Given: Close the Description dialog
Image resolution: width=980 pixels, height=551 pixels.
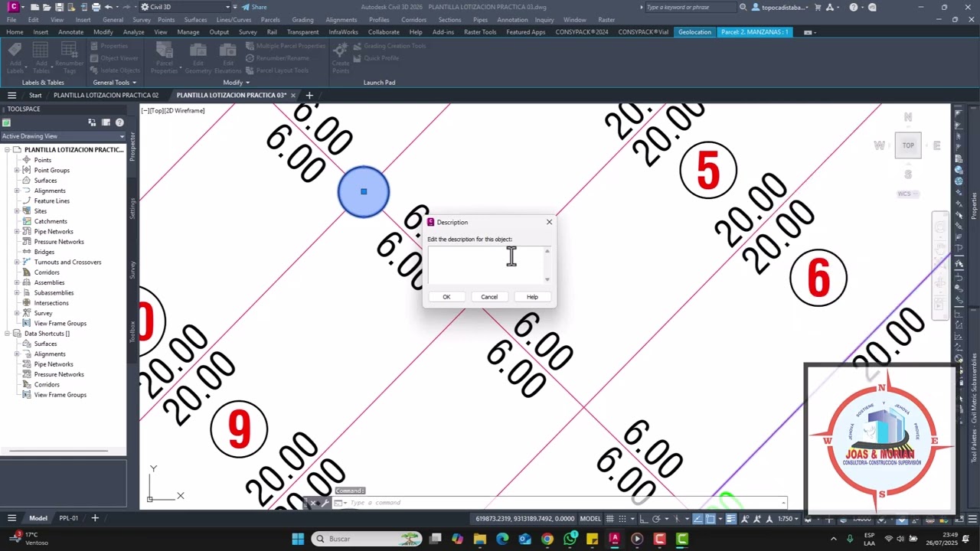Looking at the screenshot, I should pos(549,222).
